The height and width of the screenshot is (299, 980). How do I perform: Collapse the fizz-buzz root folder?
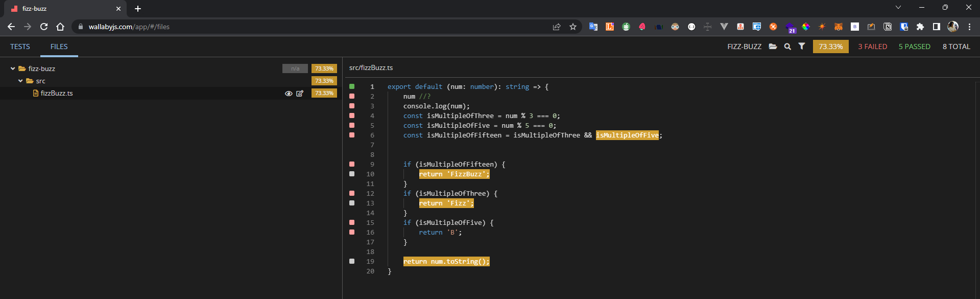click(x=13, y=68)
